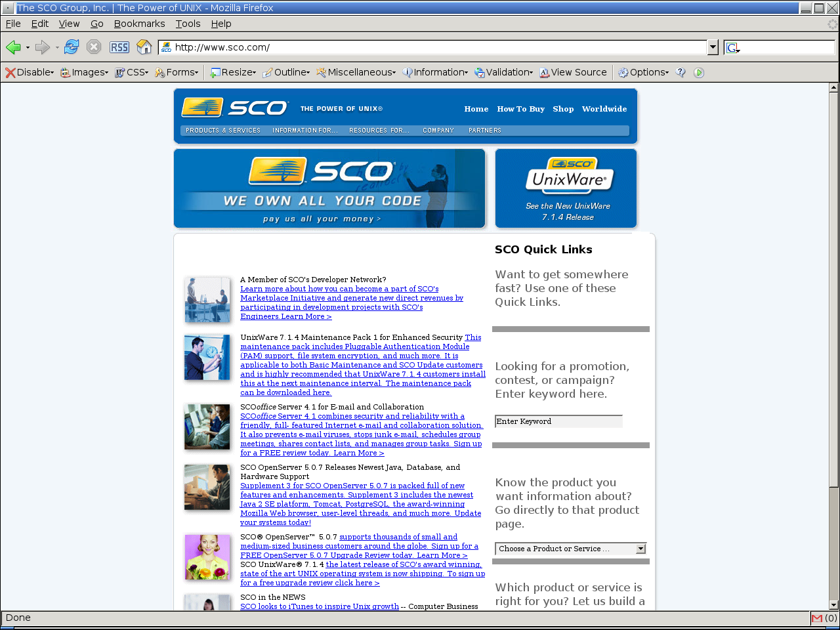Image resolution: width=840 pixels, height=630 pixels.
Task: Click the vertical scrollbar up arrow
Action: pyautogui.click(x=834, y=87)
